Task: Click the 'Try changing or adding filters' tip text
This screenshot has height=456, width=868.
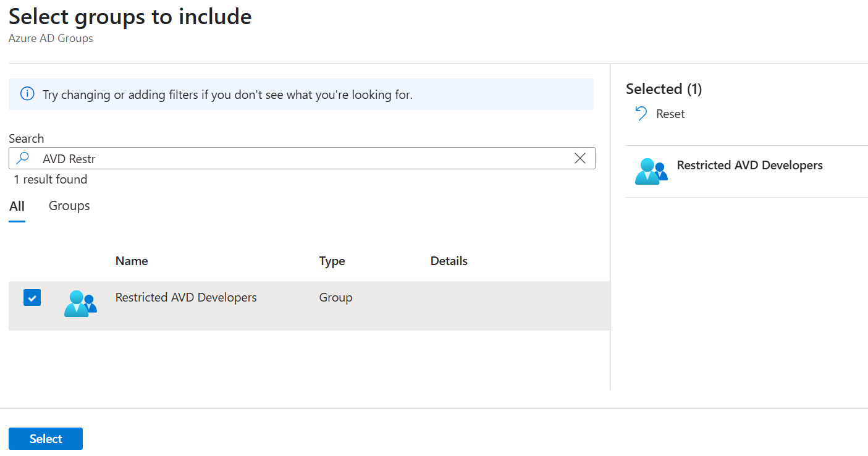Action: (227, 95)
